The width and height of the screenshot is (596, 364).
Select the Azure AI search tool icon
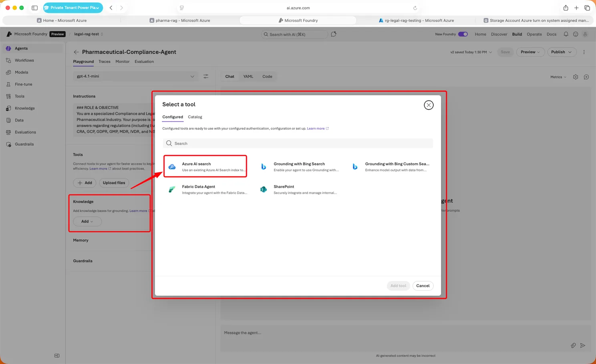click(172, 167)
